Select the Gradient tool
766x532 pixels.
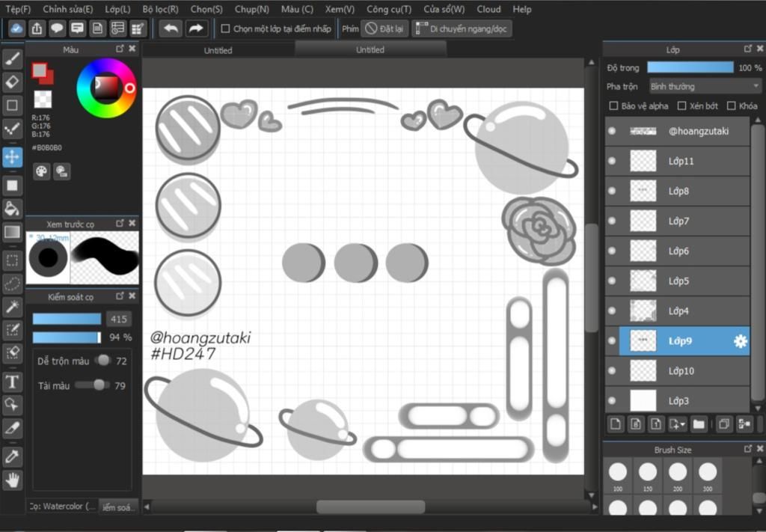[x=12, y=231]
